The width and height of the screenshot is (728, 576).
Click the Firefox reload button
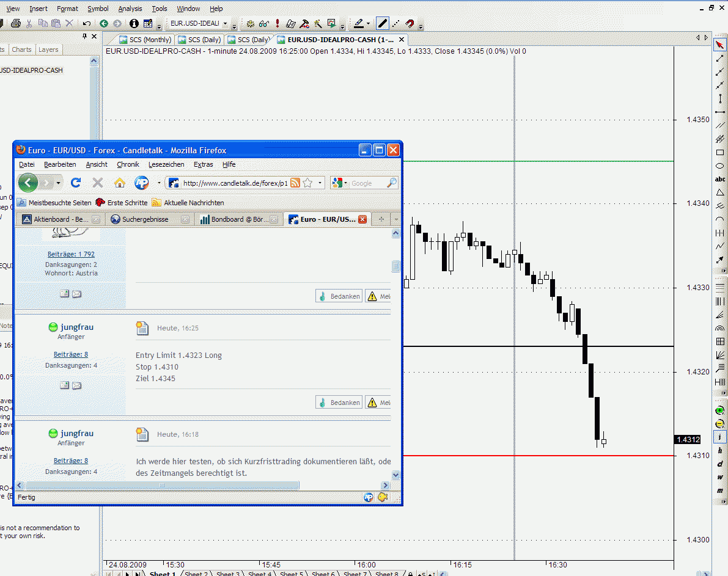point(76,183)
